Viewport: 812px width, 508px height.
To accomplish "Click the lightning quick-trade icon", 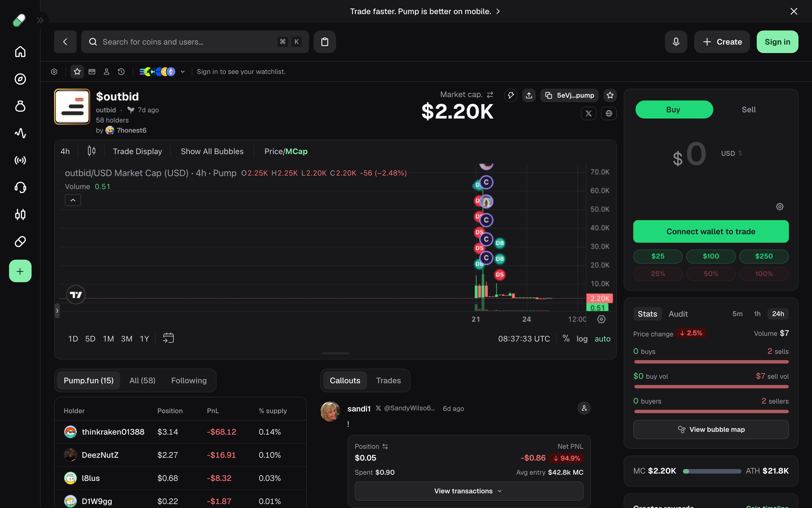I will pyautogui.click(x=511, y=95).
